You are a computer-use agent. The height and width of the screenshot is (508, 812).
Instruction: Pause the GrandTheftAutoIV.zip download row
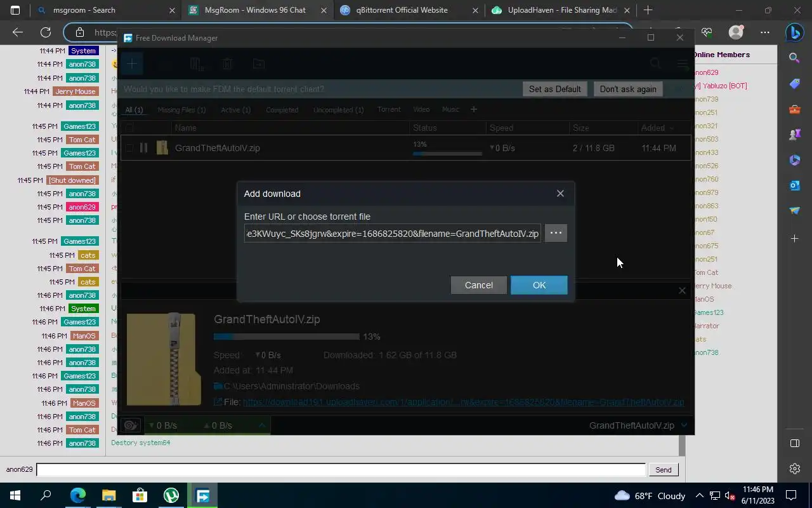point(144,148)
